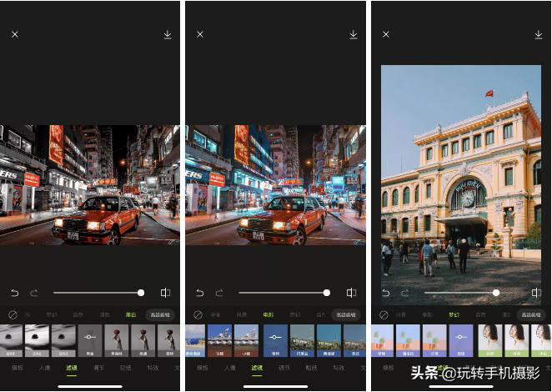Click the no-filter circle icon in middle screen

pyautogui.click(x=198, y=315)
